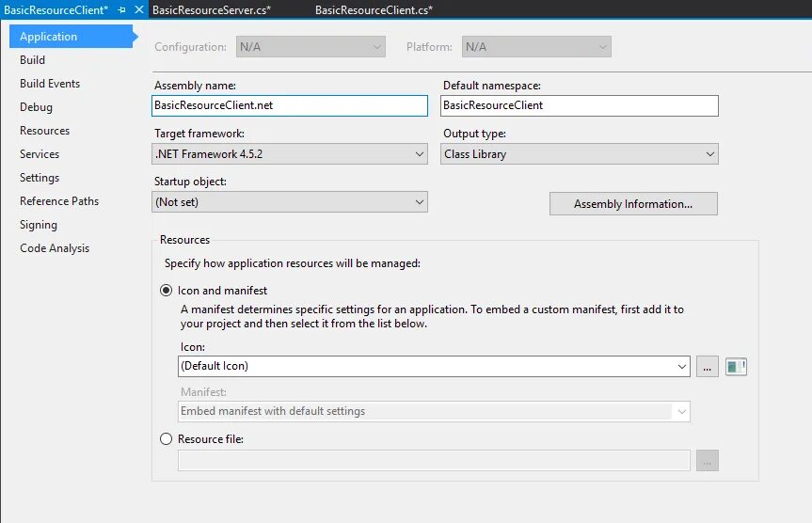Click the Assembly Information button
Viewport: 812px width, 523px height.
[633, 203]
